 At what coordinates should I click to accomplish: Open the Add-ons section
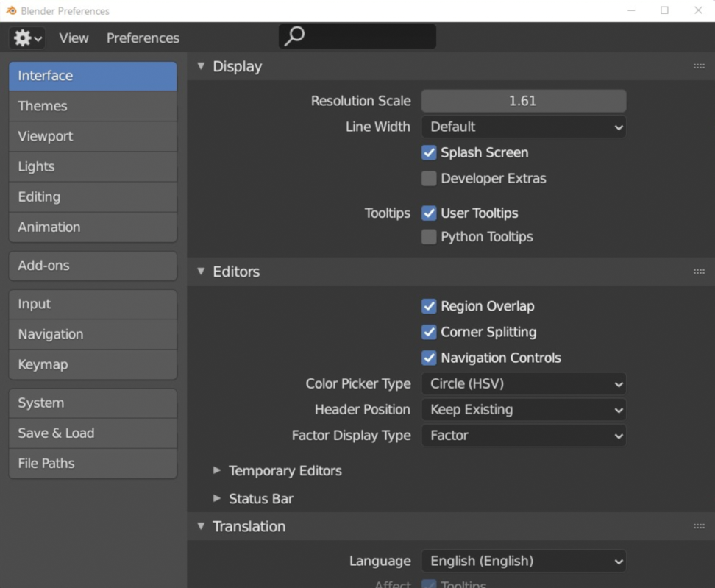[x=93, y=266]
